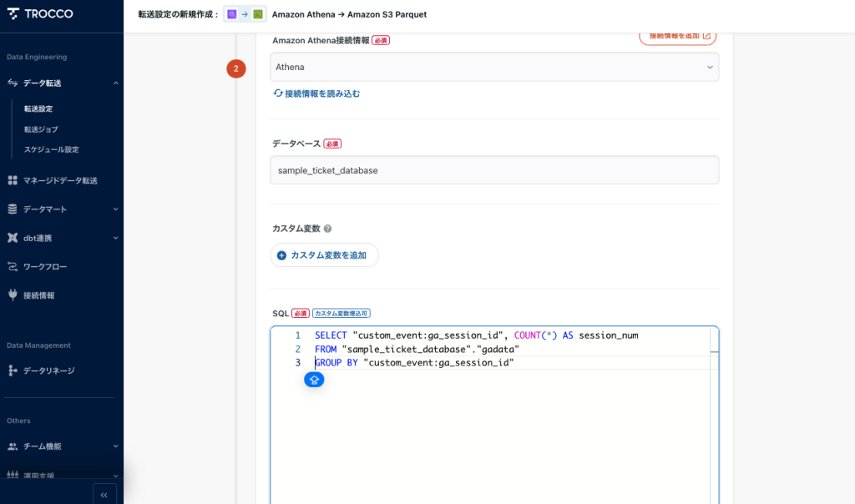Open 転送ジョブ in the sidebar
Screen dimensions: 855x504
point(41,129)
